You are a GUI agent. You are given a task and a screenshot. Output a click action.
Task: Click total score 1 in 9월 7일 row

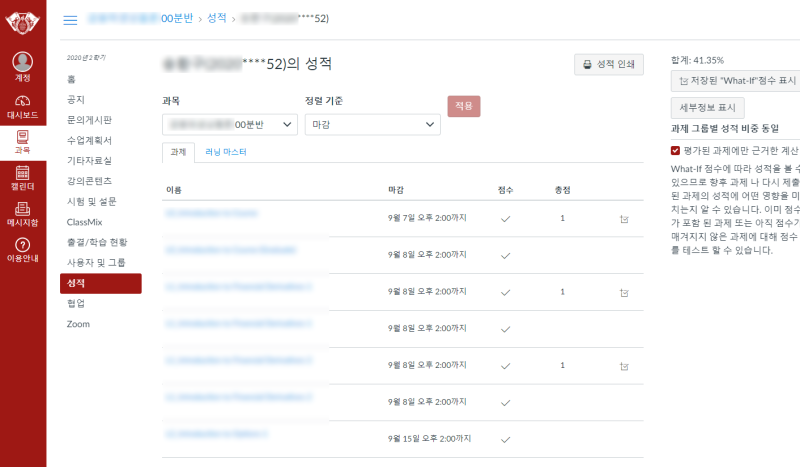coord(563,218)
